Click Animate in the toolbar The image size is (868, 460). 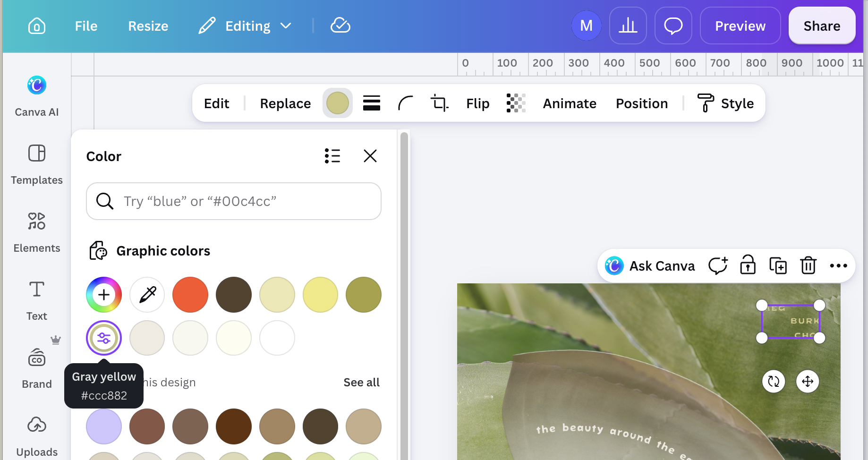pos(570,103)
